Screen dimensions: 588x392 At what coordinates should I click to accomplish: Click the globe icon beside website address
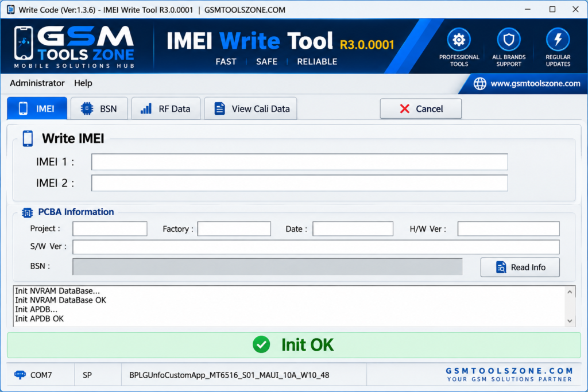click(479, 84)
